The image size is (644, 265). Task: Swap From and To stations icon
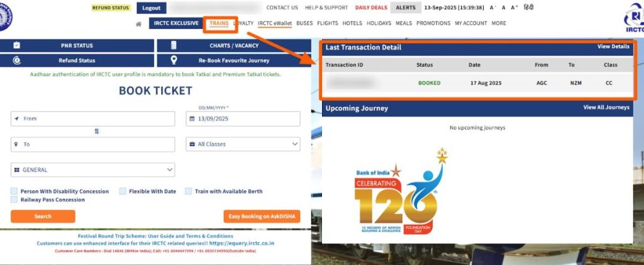tap(96, 132)
